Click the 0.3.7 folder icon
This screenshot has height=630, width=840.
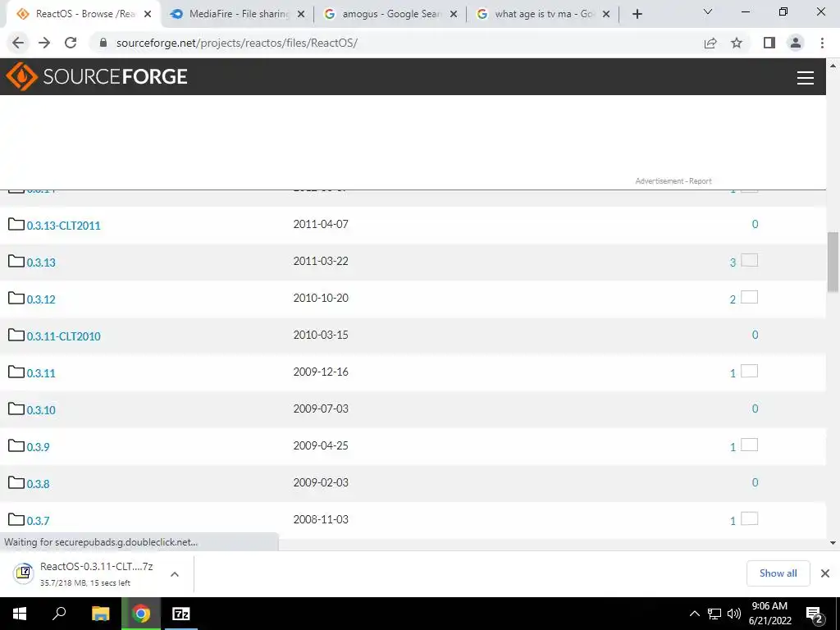[x=16, y=519]
